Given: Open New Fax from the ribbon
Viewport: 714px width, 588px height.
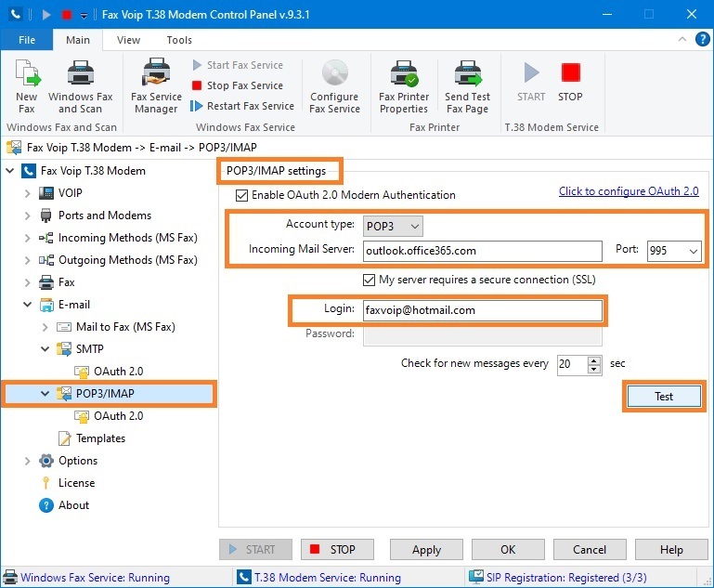Looking at the screenshot, I should [27, 86].
